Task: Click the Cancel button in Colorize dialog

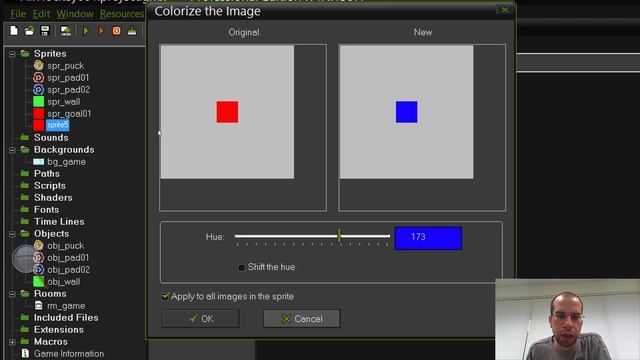Action: coord(302,319)
